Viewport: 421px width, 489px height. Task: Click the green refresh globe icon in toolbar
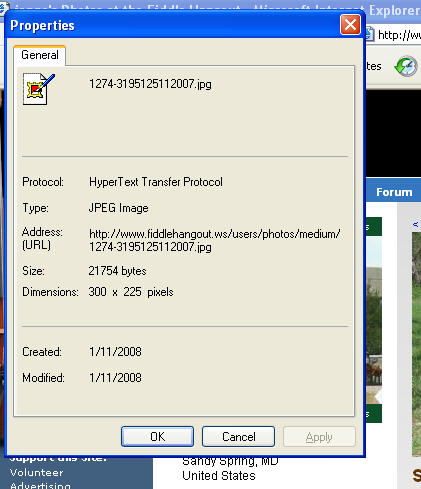tap(406, 66)
